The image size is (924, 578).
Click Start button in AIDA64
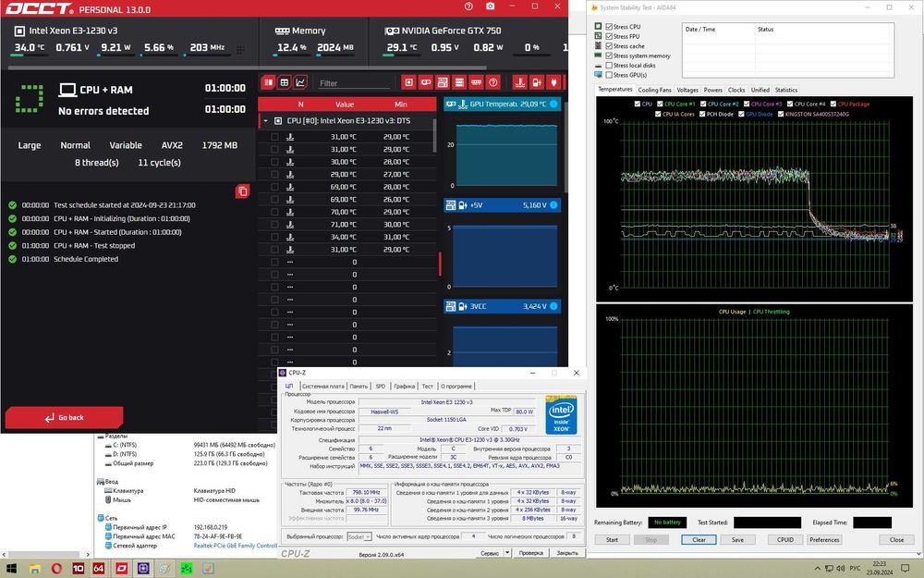[612, 540]
